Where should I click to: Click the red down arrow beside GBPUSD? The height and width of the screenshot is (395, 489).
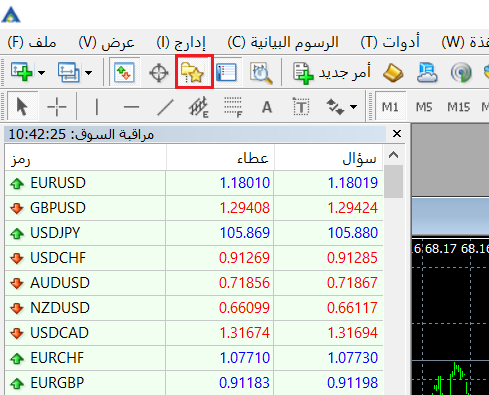17,208
